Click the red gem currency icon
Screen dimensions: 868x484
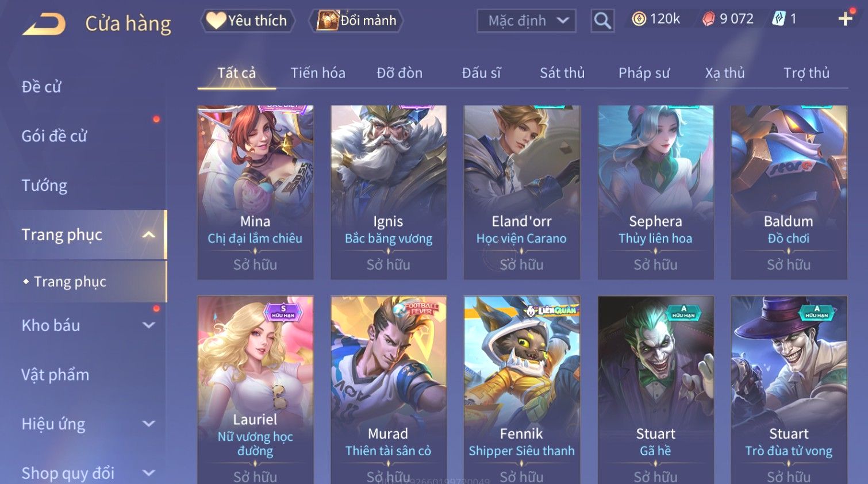(708, 19)
